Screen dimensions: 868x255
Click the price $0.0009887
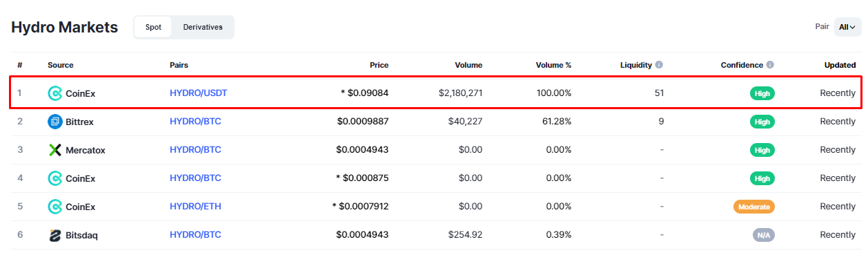363,122
